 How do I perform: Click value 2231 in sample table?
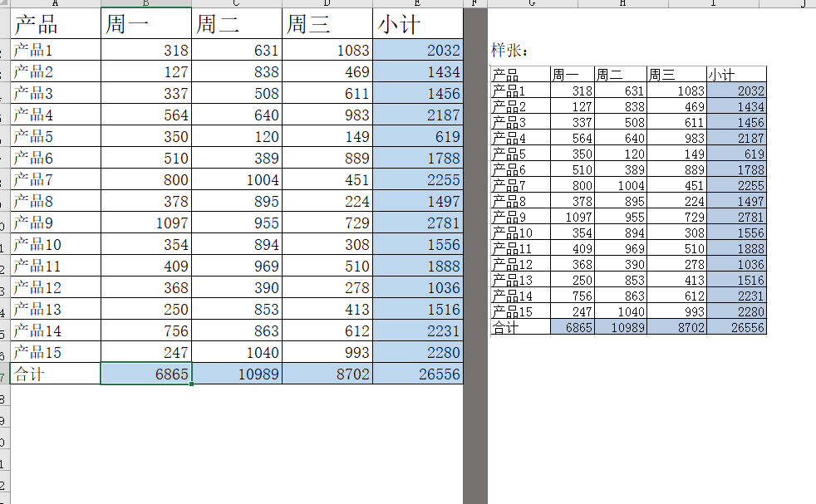pyautogui.click(x=736, y=296)
